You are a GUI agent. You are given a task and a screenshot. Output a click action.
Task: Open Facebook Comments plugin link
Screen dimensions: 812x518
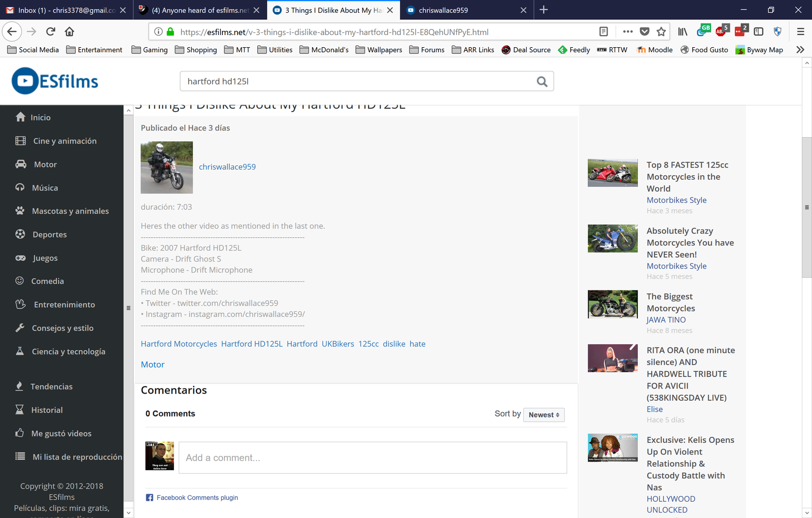[x=197, y=498]
